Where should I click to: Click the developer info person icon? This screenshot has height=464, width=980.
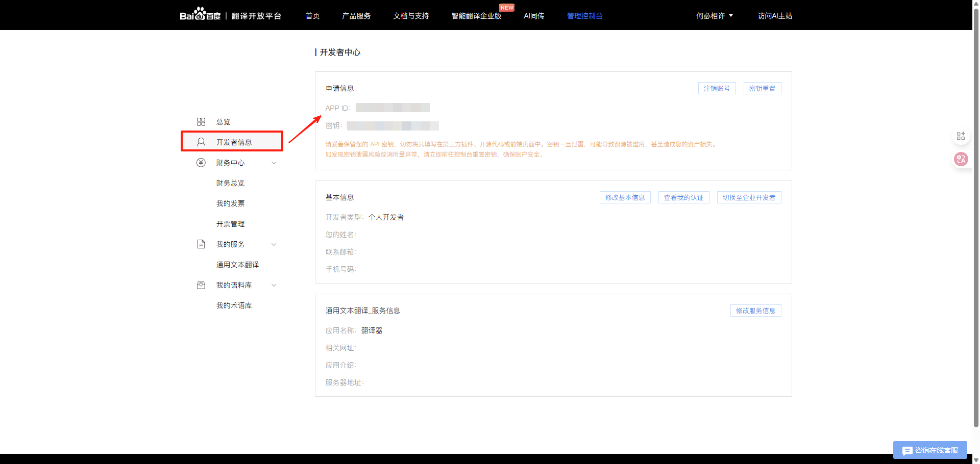tap(201, 142)
